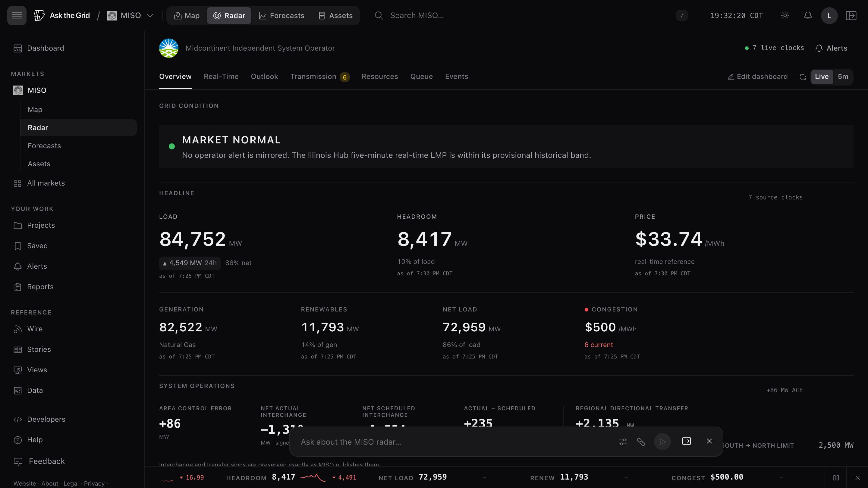Viewport: 868px width, 488px height.
Task: Click Edit dashboard
Action: [757, 77]
